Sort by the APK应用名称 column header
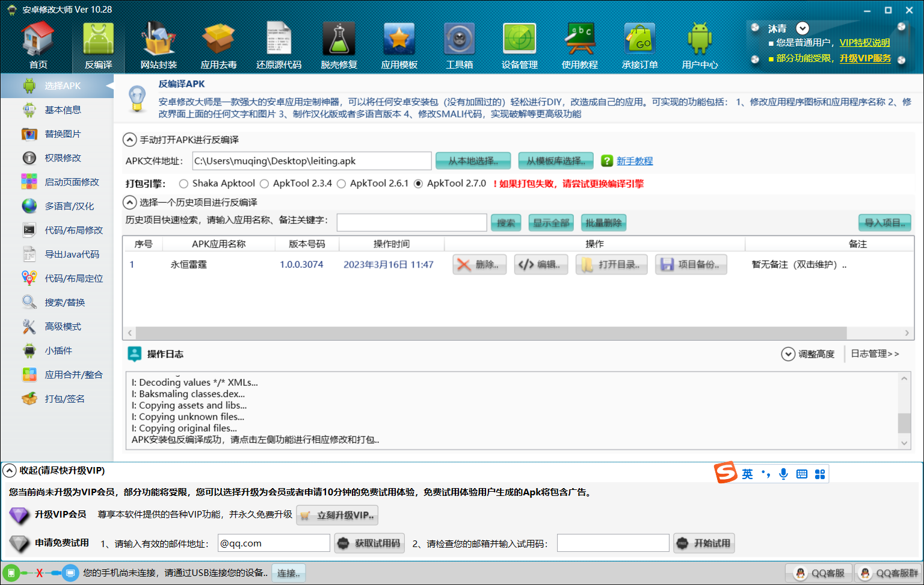Viewport: 924px width, 585px height. click(219, 244)
